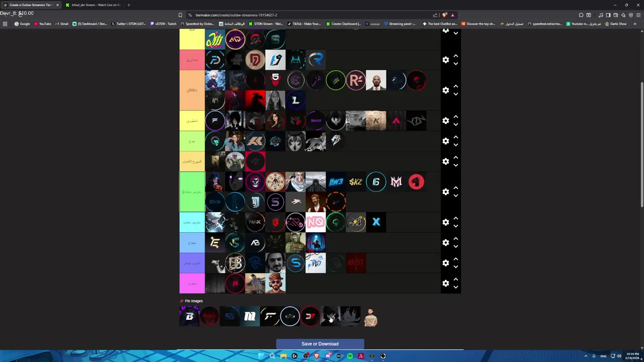Image resolution: width=644 pixels, height=362 pixels.
Task: Click the tall orange tier label cell
Action: (x=192, y=90)
